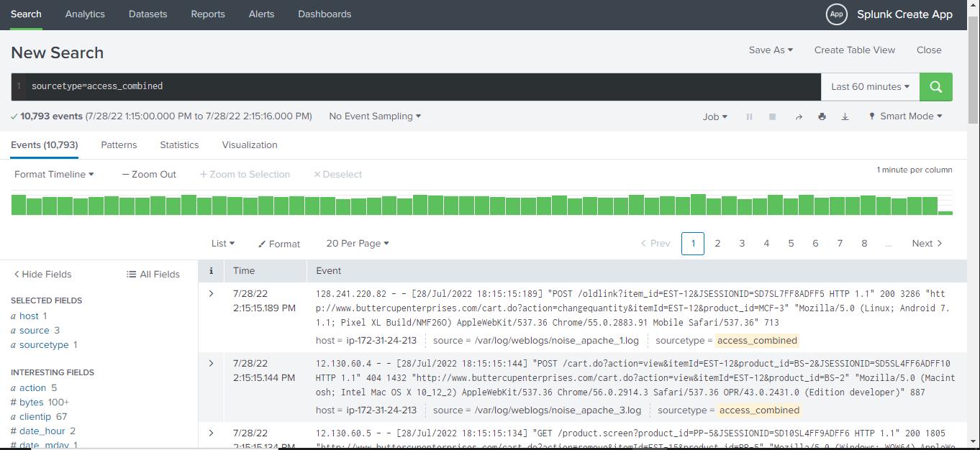Export results with the download icon
Screen dimensions: 980x450
pos(845,116)
